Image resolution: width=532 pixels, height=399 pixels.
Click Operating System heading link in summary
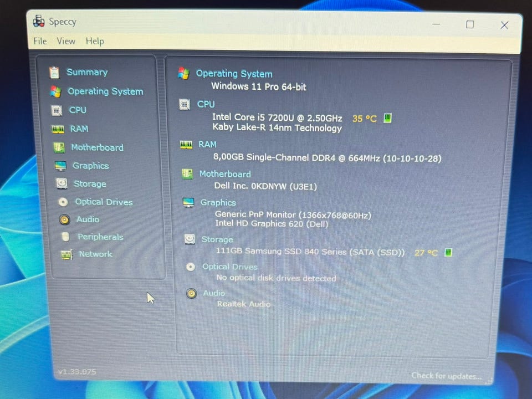(234, 74)
